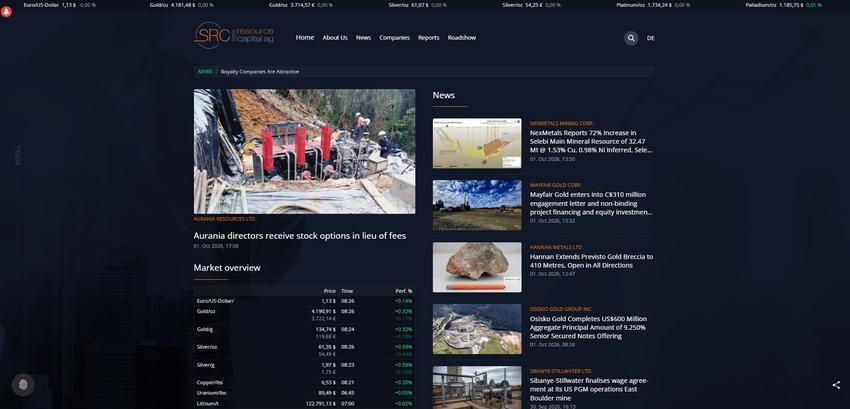Click the SRC resource capital logo
The height and width of the screenshot is (409, 850).
(234, 36)
